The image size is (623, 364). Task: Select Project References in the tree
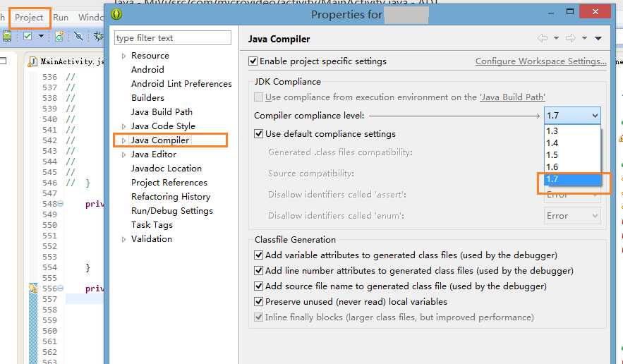click(169, 183)
